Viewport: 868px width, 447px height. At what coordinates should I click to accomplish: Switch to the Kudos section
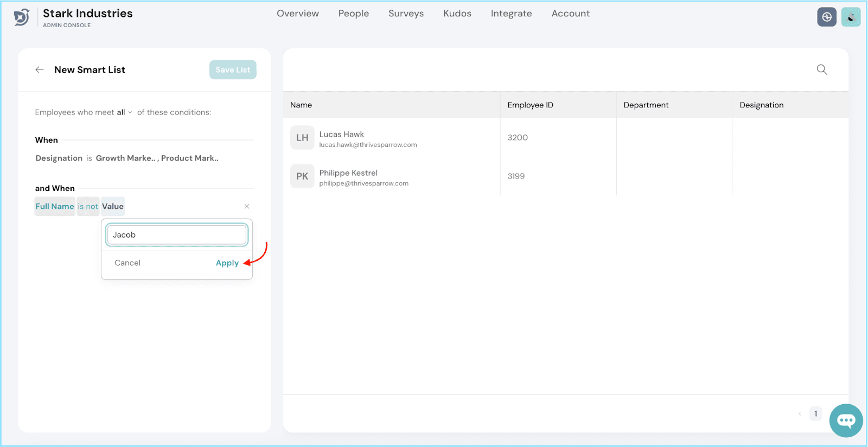click(457, 14)
